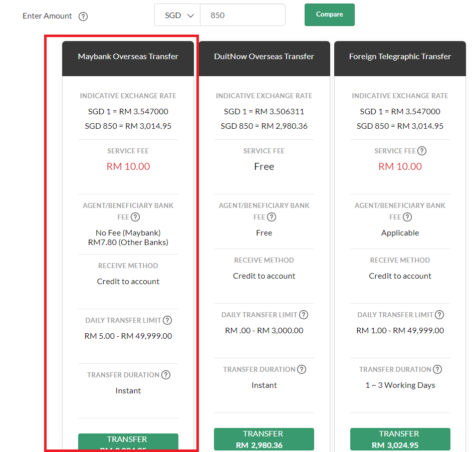
Task: Show help for Foreign Telegraphic service fee
Action: [422, 151]
